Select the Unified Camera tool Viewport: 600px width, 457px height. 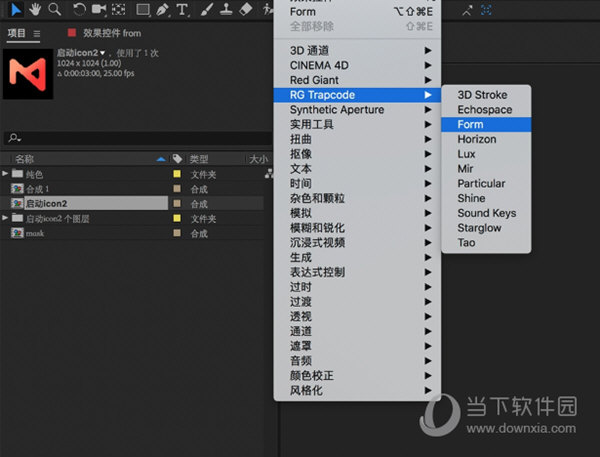[99, 9]
